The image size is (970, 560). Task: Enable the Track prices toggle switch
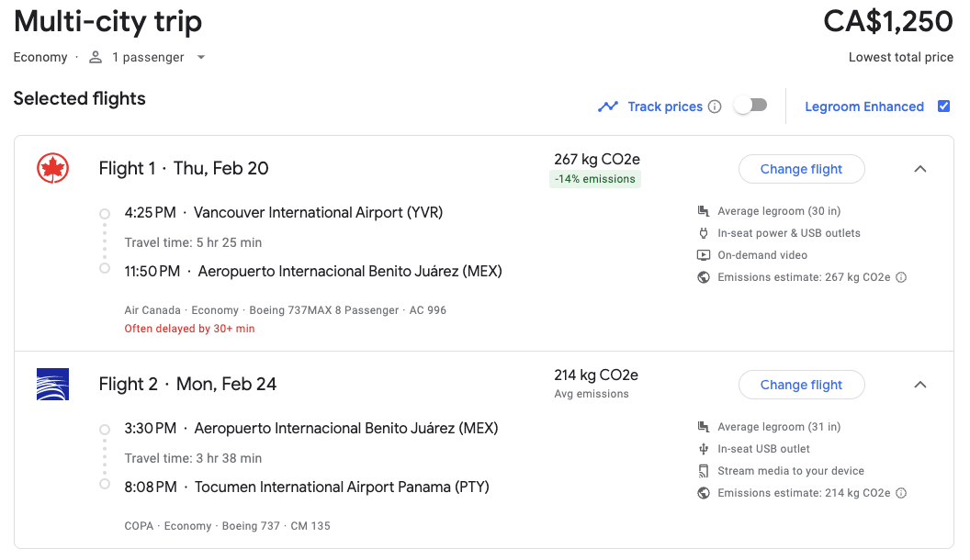click(750, 106)
